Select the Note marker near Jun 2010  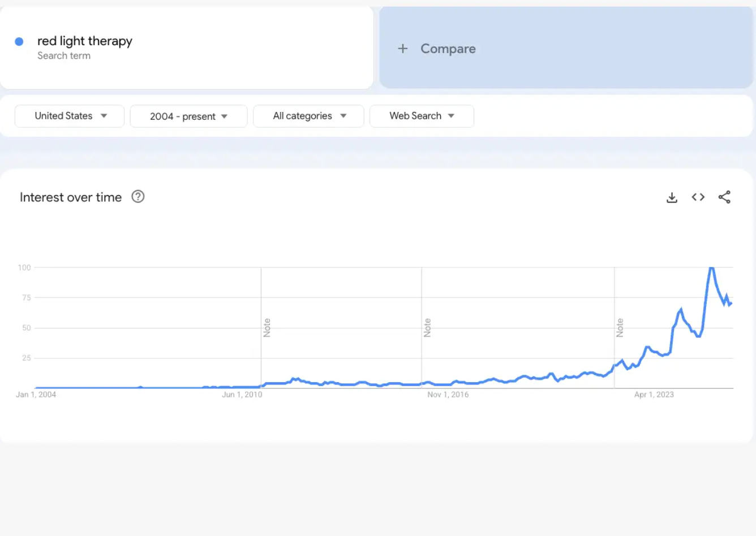(x=267, y=328)
